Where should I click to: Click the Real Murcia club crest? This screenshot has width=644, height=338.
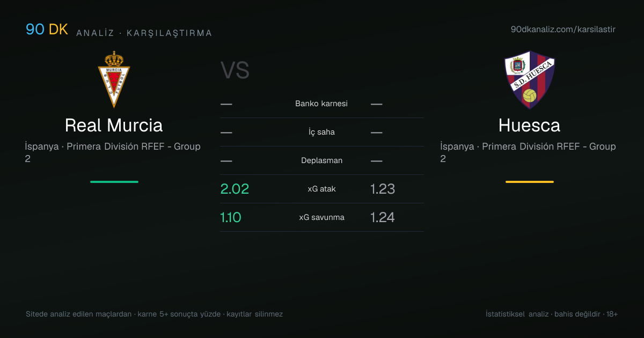coord(114,79)
